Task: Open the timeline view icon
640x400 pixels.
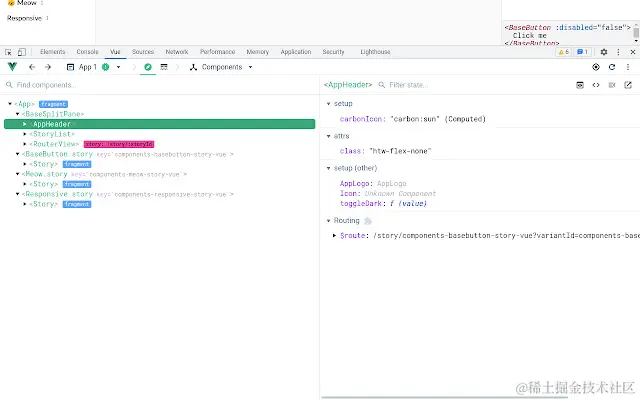Action: coord(164,67)
